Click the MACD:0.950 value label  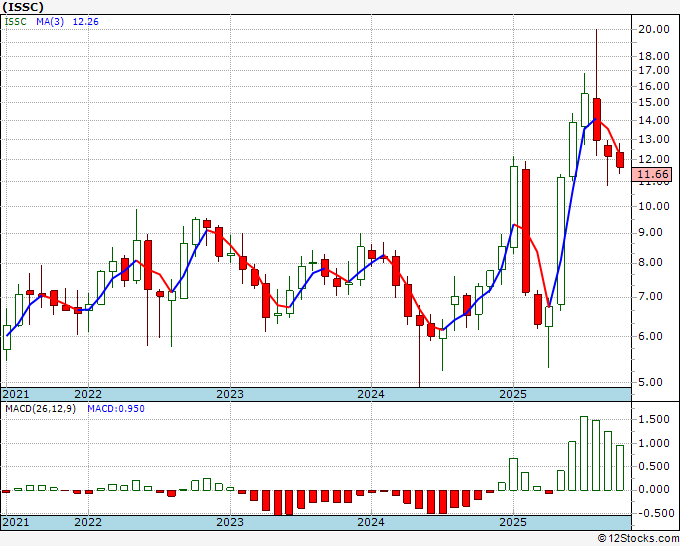point(116,409)
